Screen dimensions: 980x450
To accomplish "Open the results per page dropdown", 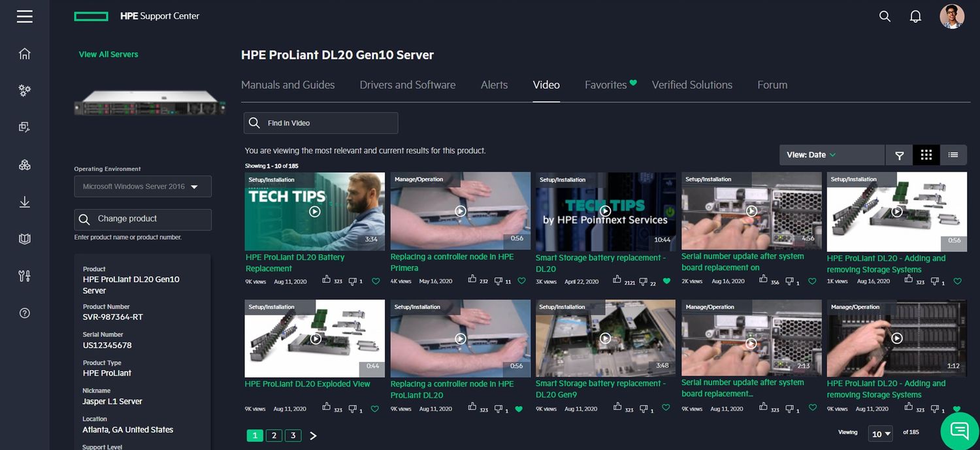I will coord(881,434).
